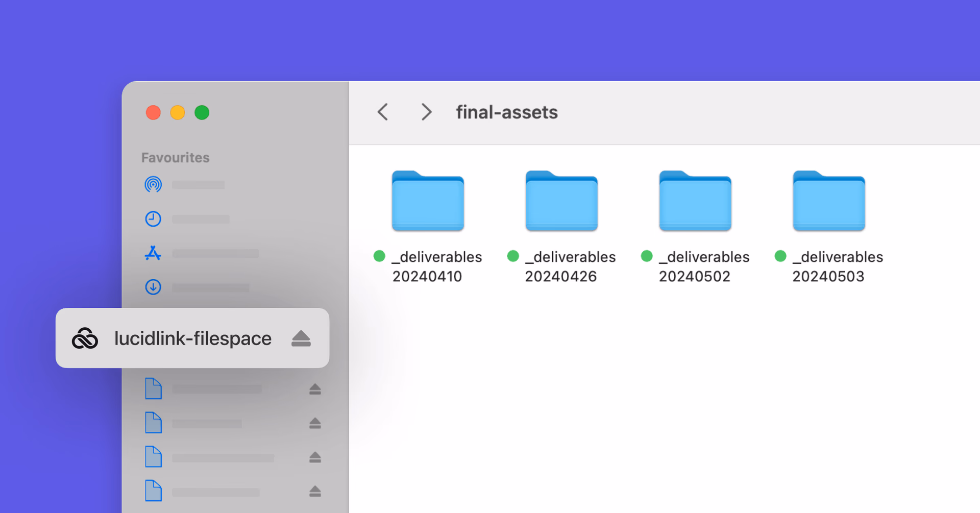The image size is (980, 513).
Task: Select lucidlink-filespace in the sidebar
Action: (192, 338)
